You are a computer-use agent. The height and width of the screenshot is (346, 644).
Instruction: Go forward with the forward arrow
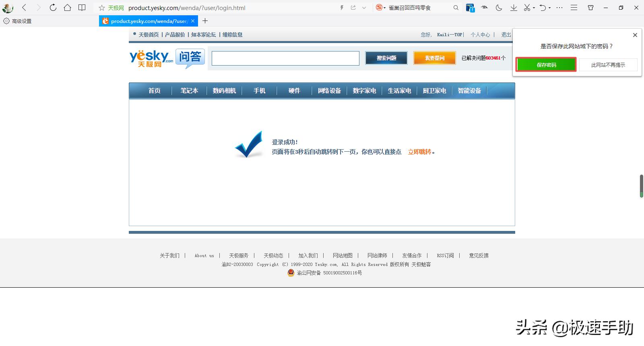[38, 8]
